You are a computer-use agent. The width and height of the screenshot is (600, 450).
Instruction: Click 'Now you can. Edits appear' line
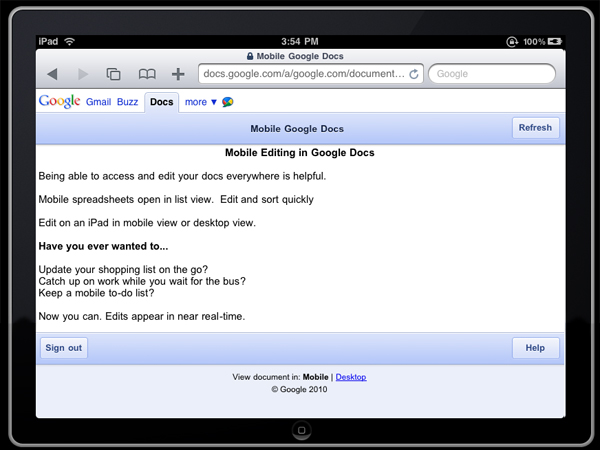pyautogui.click(x=142, y=316)
